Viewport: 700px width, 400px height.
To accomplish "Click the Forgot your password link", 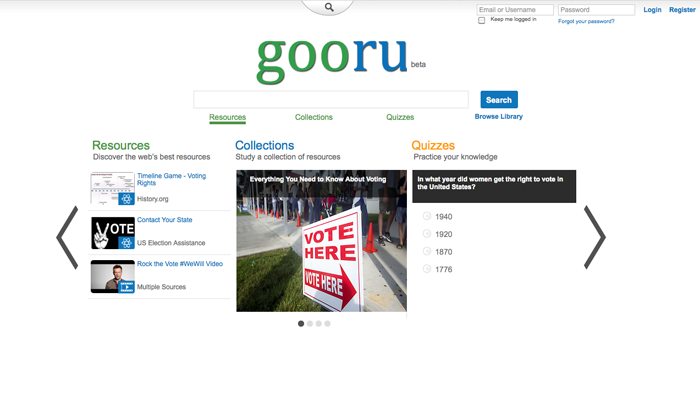I will click(x=586, y=21).
